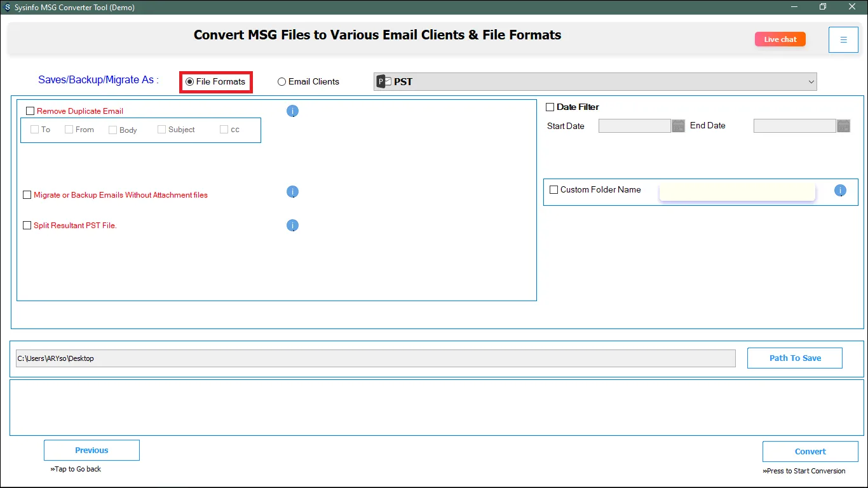Minimize the Sysinfo MSG Converter window
Viewport: 868px width, 488px height.
tap(795, 7)
